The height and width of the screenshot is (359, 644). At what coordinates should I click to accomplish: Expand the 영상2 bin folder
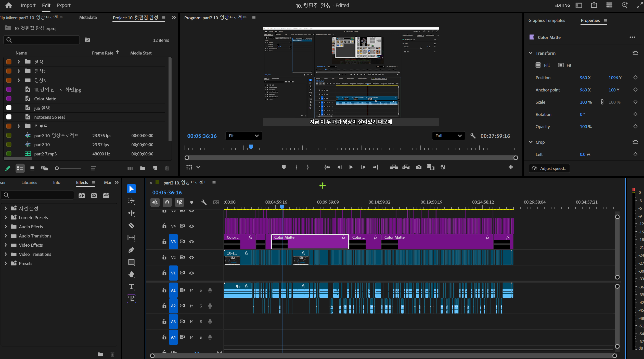pyautogui.click(x=19, y=71)
